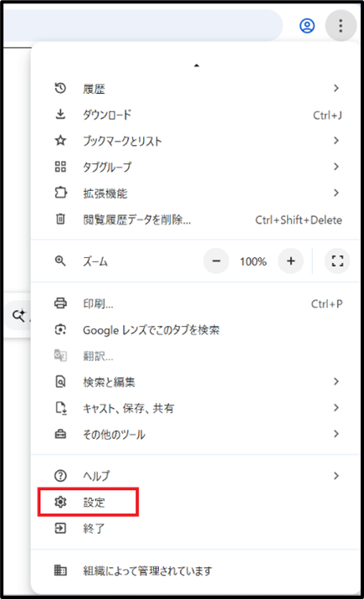Click the trash can icon for 閲覧履歴データを削除
Viewport: 364px width, 599px height.
(x=60, y=219)
